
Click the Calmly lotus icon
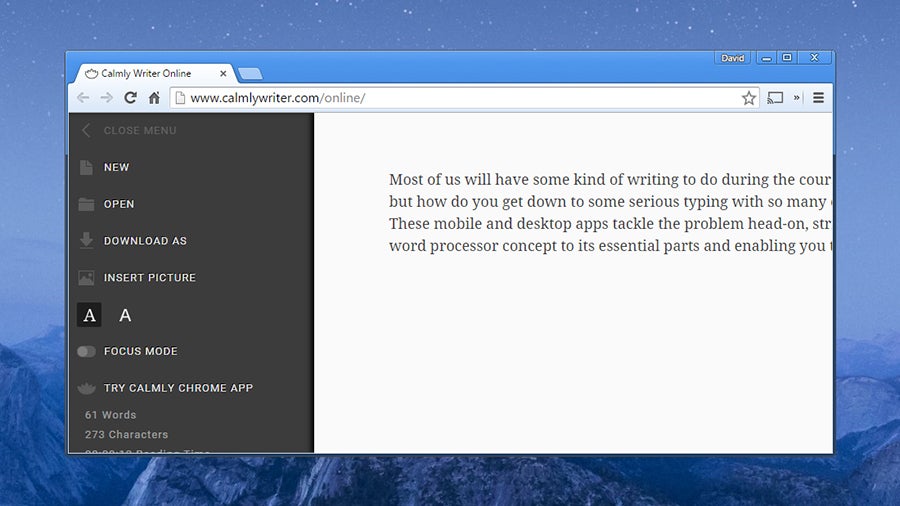pyautogui.click(x=86, y=388)
